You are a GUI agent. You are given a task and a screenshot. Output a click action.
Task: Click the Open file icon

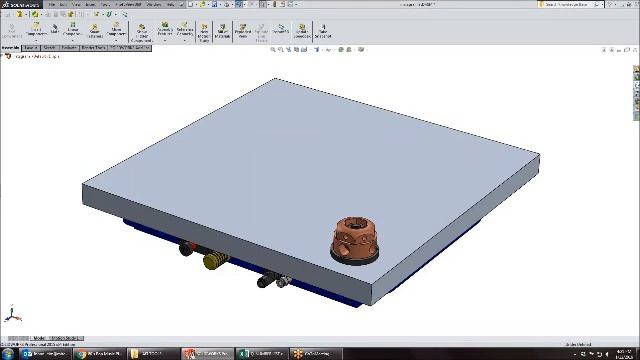point(202,4)
